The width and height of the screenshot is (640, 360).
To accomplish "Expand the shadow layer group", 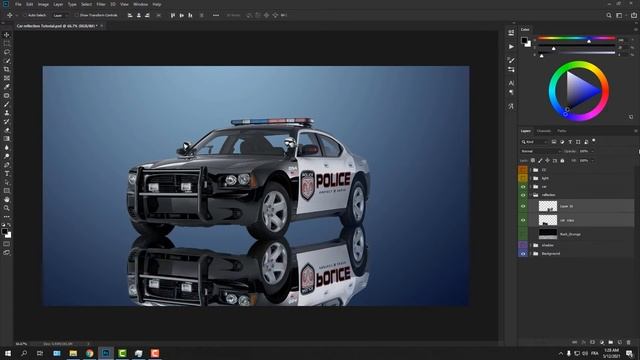I will [x=531, y=245].
